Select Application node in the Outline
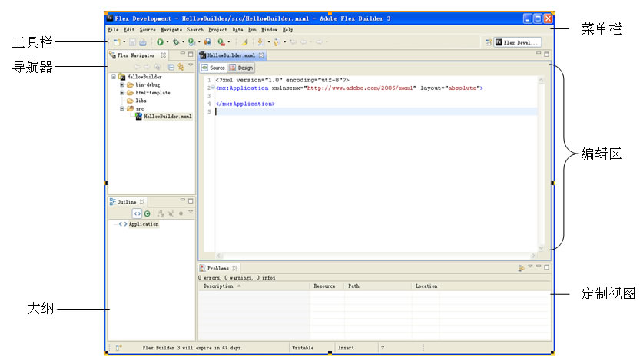Image resolution: width=640 pixels, height=364 pixels. coord(139,224)
